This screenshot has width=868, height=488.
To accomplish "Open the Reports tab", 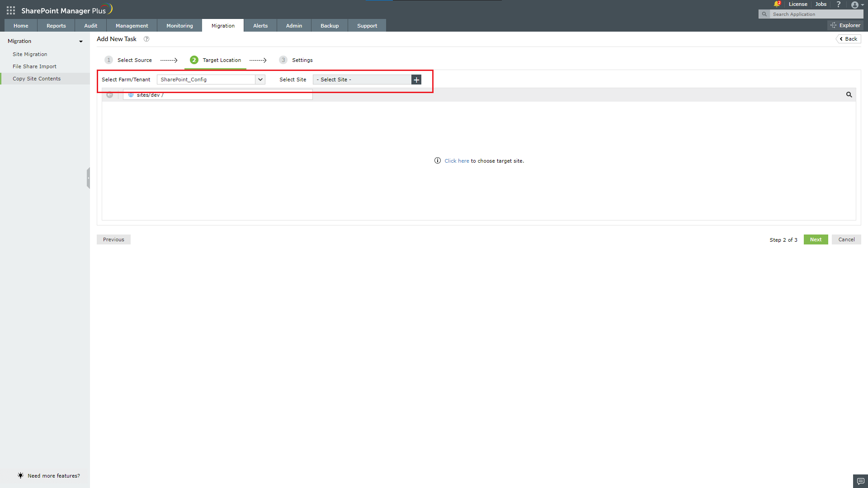I will [x=56, y=26].
